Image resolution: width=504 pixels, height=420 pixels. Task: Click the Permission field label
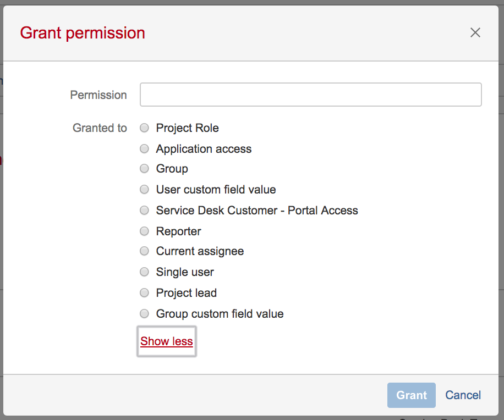[x=98, y=95]
